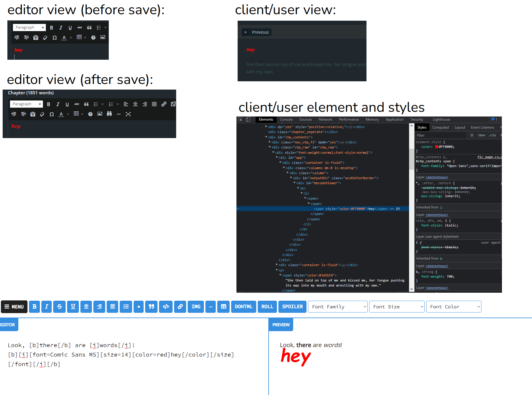532x395 pixels.
Task: Click the Filter field in the Styles pane
Action: tap(440, 135)
